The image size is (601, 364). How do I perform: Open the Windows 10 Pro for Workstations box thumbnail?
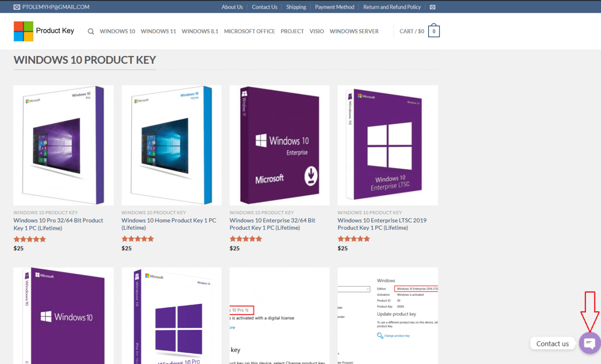coord(172,316)
